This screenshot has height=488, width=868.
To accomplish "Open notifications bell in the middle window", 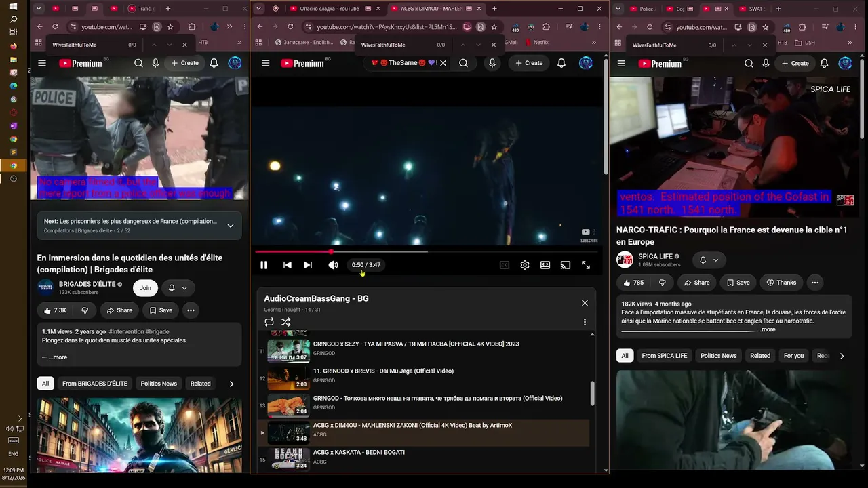I will 561,63.
